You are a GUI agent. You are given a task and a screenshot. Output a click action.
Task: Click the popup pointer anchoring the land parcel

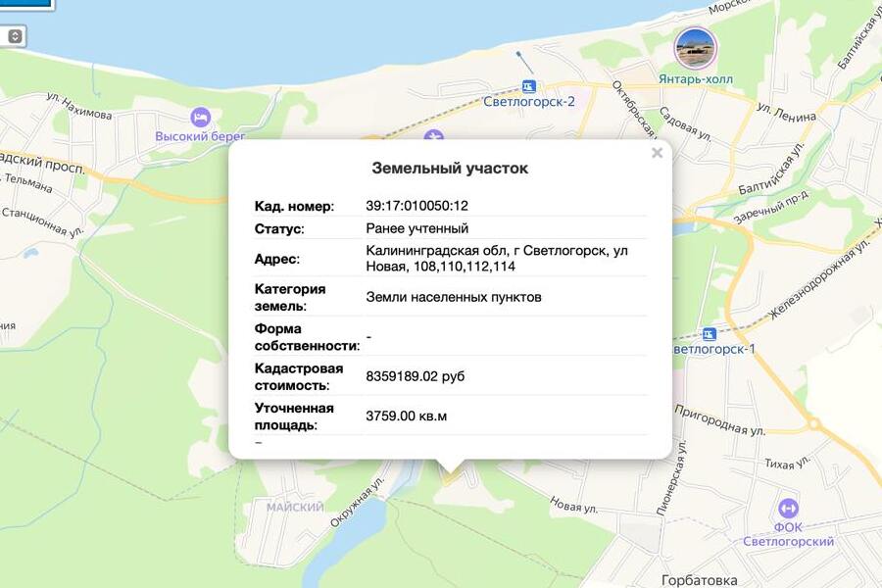pyautogui.click(x=452, y=465)
